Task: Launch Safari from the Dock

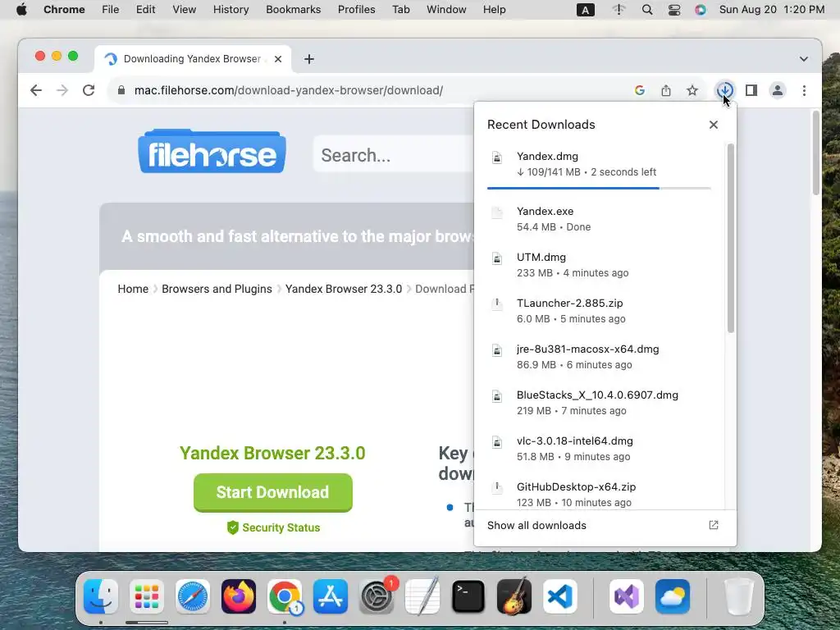Action: pos(192,596)
